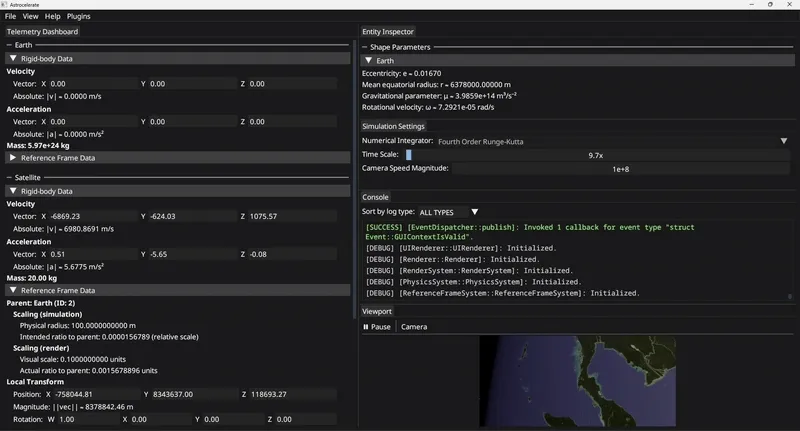Collapse Earth Rigid-body Data section
This screenshot has height=431, width=800.
178,59
